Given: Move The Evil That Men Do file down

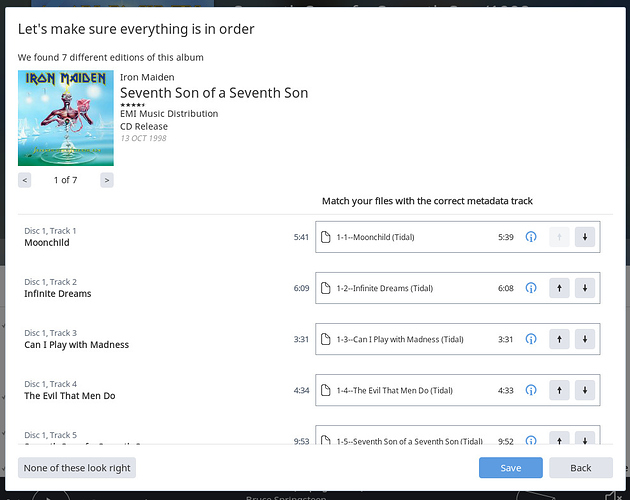Looking at the screenshot, I should pos(585,390).
